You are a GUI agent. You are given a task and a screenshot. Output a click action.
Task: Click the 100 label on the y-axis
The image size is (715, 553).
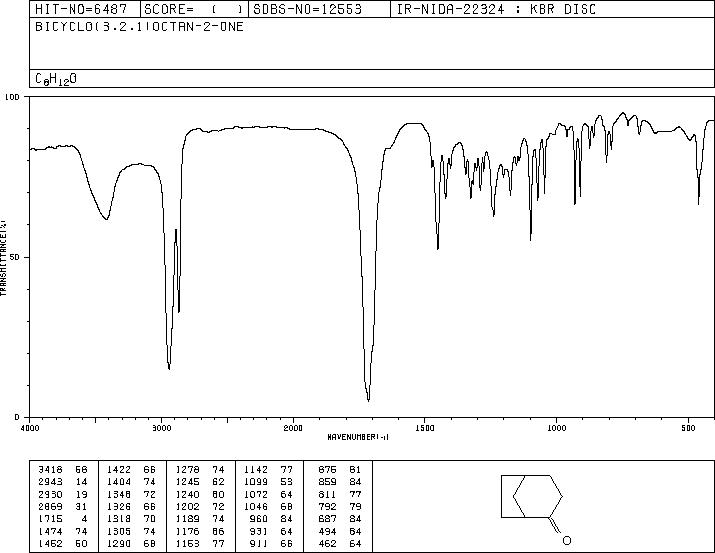[12, 97]
